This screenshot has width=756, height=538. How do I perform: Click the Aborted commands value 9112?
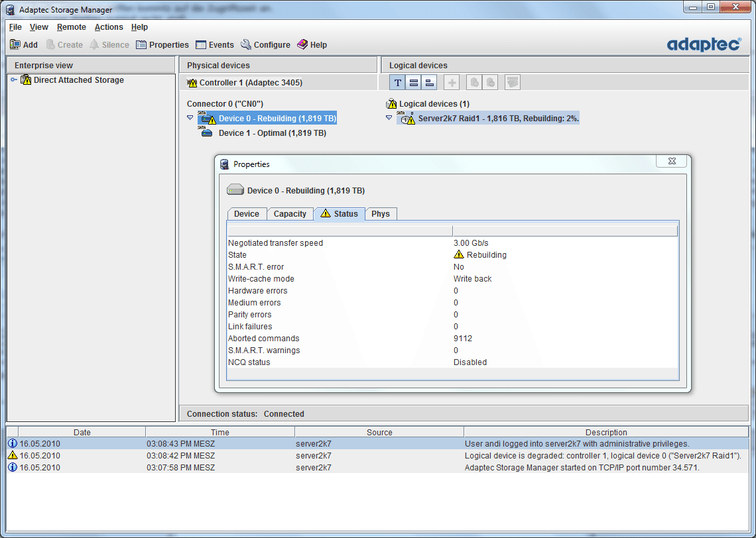[x=463, y=338]
